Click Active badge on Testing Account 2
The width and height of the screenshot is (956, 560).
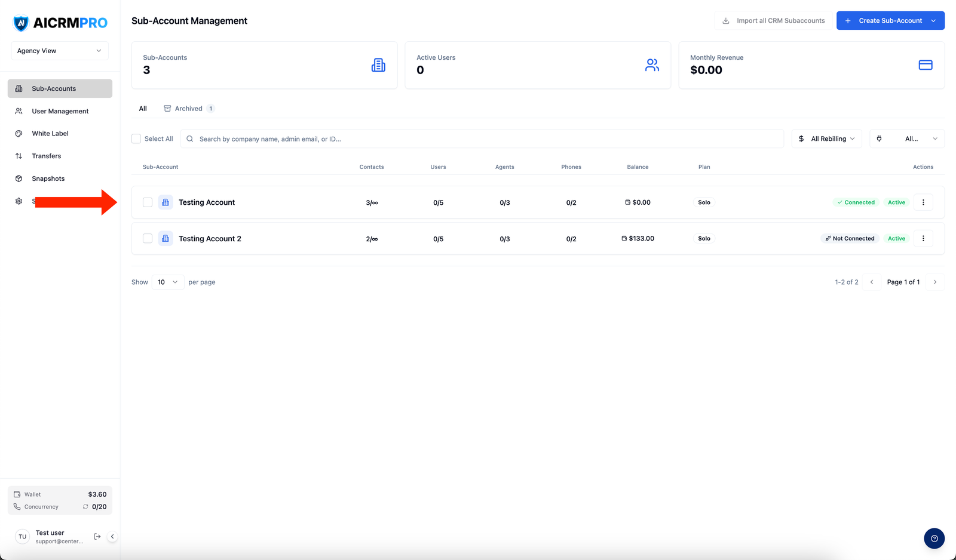[x=896, y=238]
